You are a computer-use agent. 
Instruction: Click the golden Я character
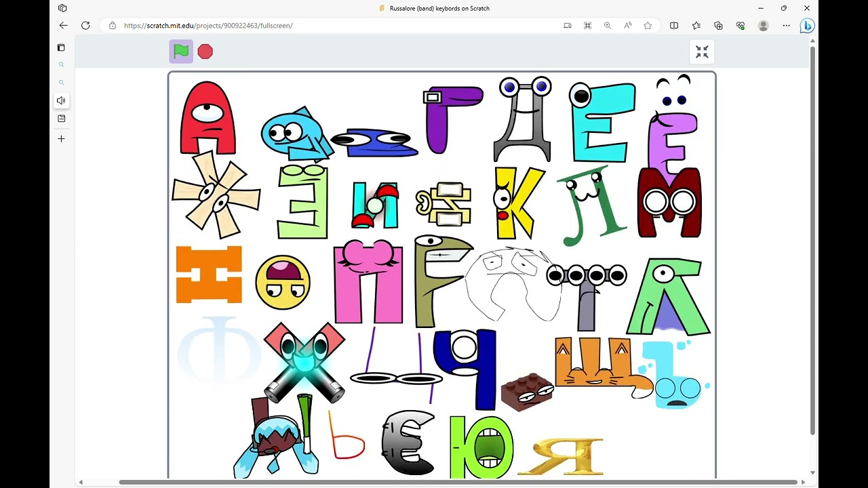(561, 455)
